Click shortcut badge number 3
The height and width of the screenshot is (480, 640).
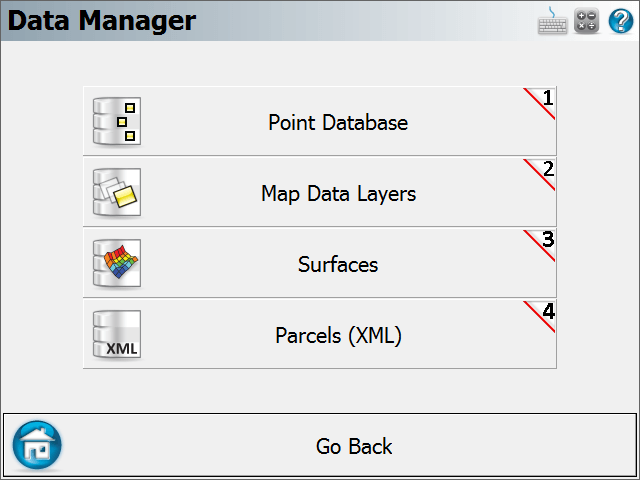click(x=548, y=240)
